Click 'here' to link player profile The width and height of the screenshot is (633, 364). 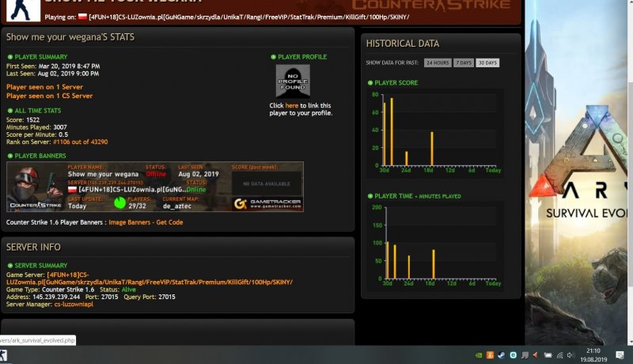coord(292,105)
